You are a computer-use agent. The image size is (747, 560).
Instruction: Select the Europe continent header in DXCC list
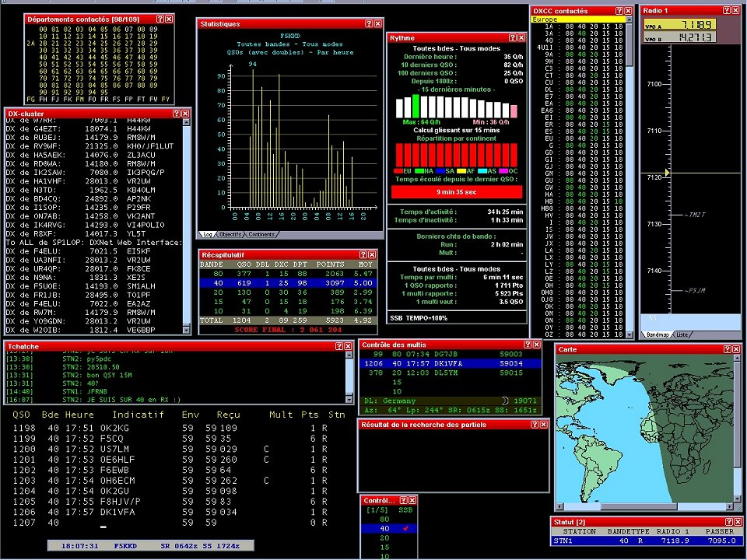[576, 19]
